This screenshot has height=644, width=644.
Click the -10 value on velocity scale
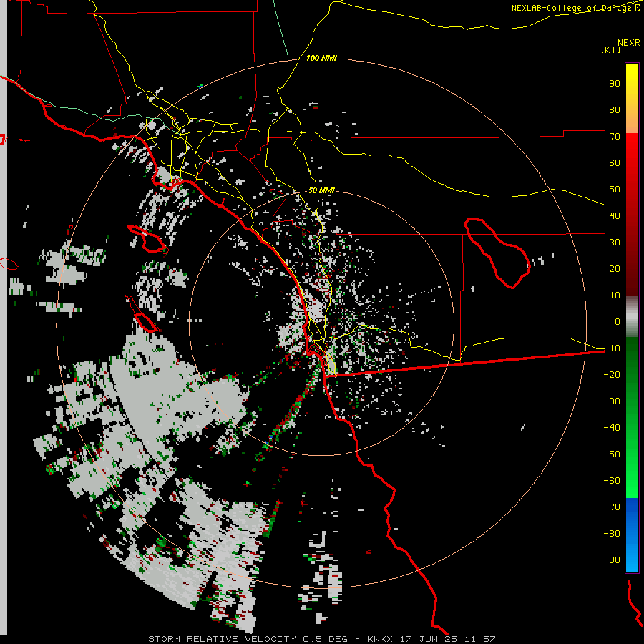point(612,348)
